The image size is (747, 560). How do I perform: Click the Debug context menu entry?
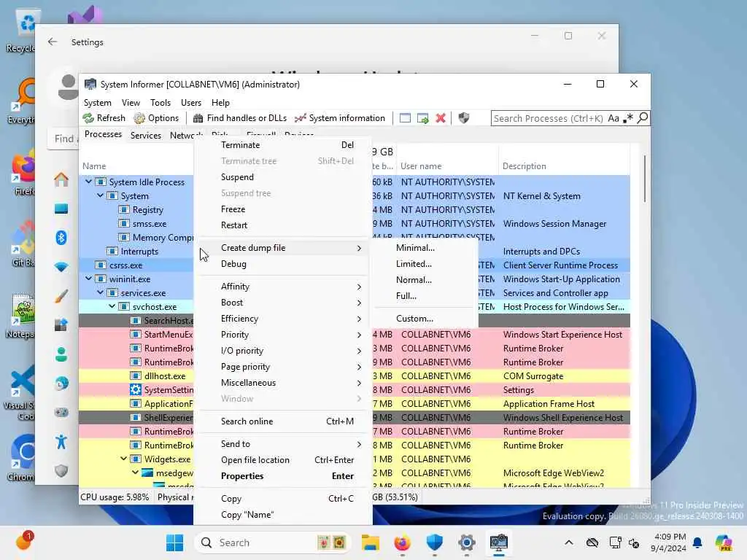tap(283, 264)
